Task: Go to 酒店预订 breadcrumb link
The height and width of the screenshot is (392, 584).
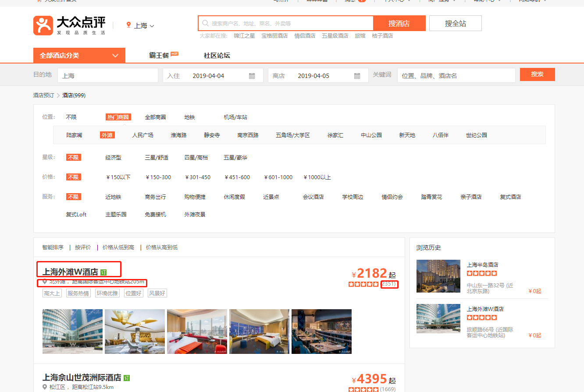Action: point(44,95)
